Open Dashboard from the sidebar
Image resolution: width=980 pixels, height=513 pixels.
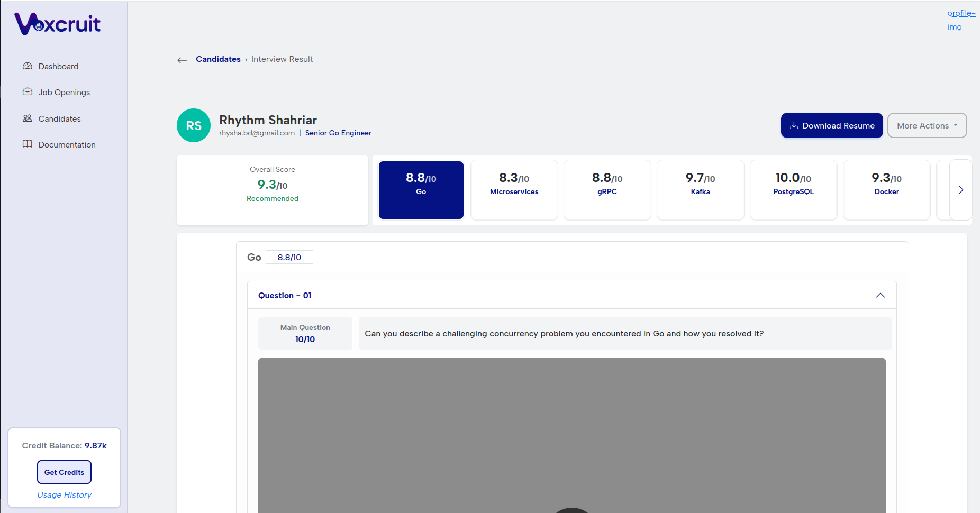point(58,67)
